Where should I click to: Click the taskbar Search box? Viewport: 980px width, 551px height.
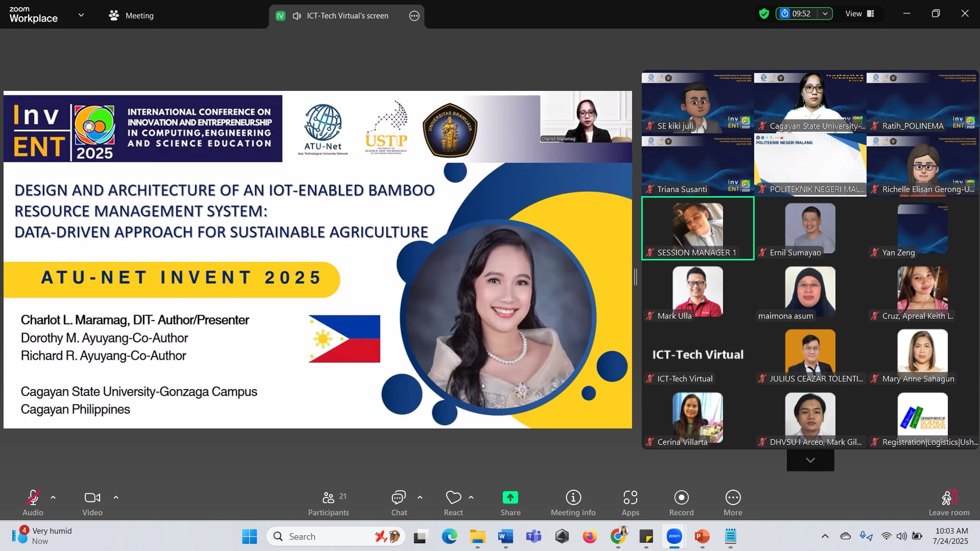click(336, 536)
